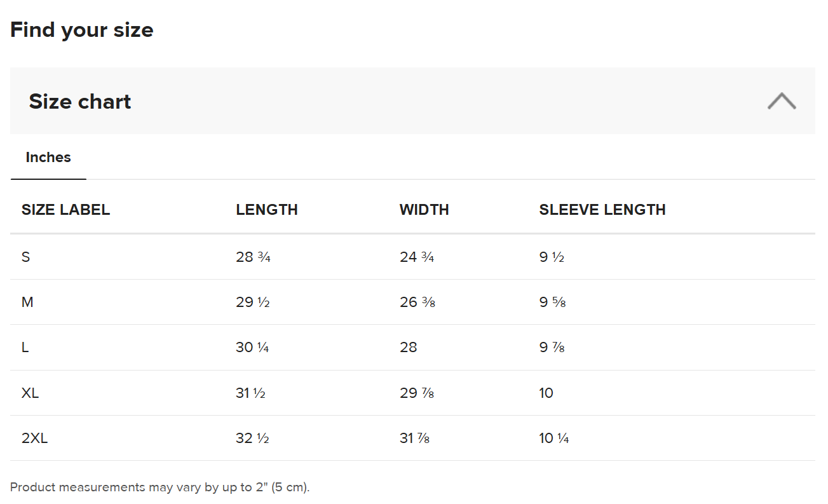Select the XL size row label
The image size is (828, 504).
[30, 393]
